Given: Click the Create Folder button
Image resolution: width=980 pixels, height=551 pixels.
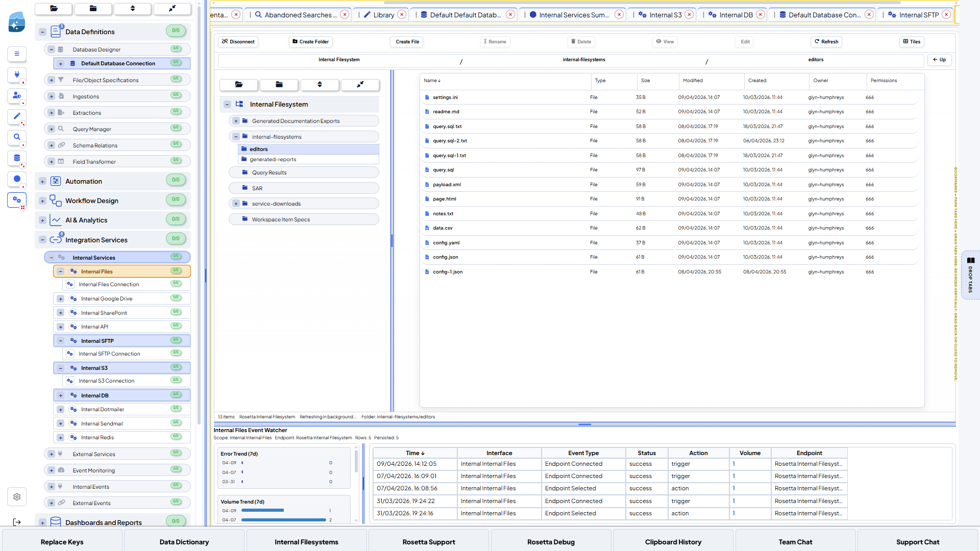Looking at the screenshot, I should click(x=310, y=41).
